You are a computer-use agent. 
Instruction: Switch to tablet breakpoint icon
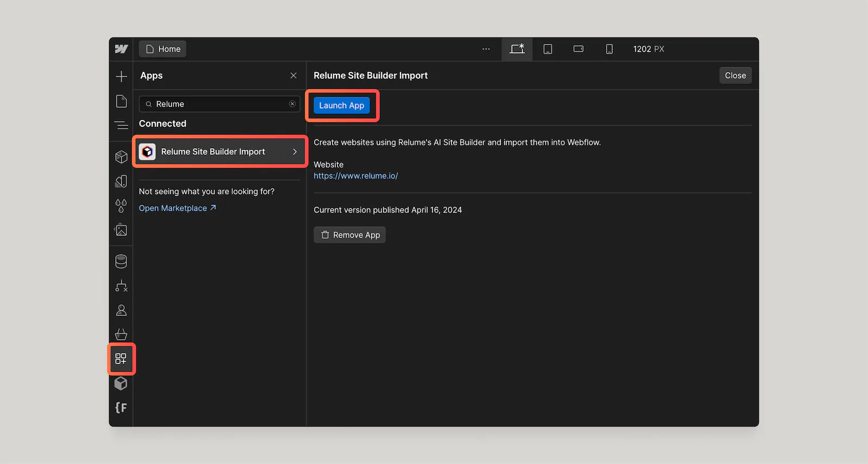[548, 49]
